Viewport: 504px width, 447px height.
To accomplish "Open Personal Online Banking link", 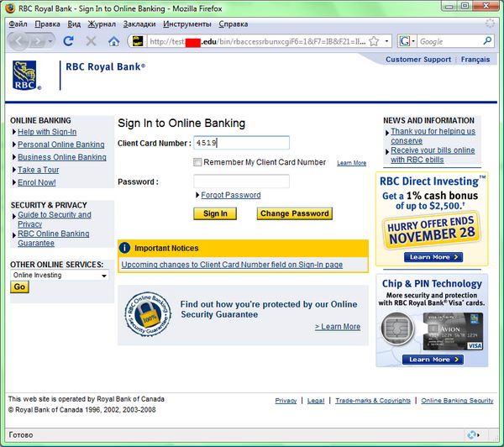I will click(61, 145).
